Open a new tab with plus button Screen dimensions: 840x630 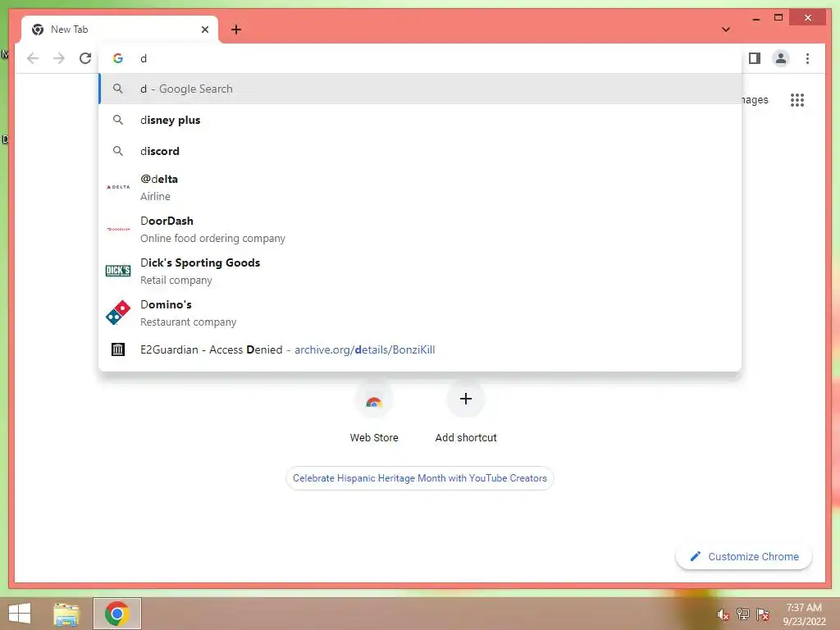(x=236, y=30)
